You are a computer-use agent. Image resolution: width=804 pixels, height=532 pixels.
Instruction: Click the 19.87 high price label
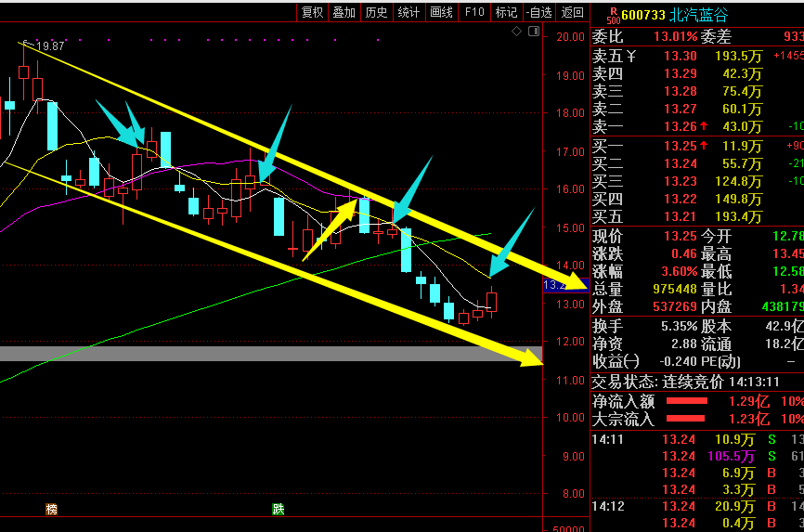tap(50, 46)
